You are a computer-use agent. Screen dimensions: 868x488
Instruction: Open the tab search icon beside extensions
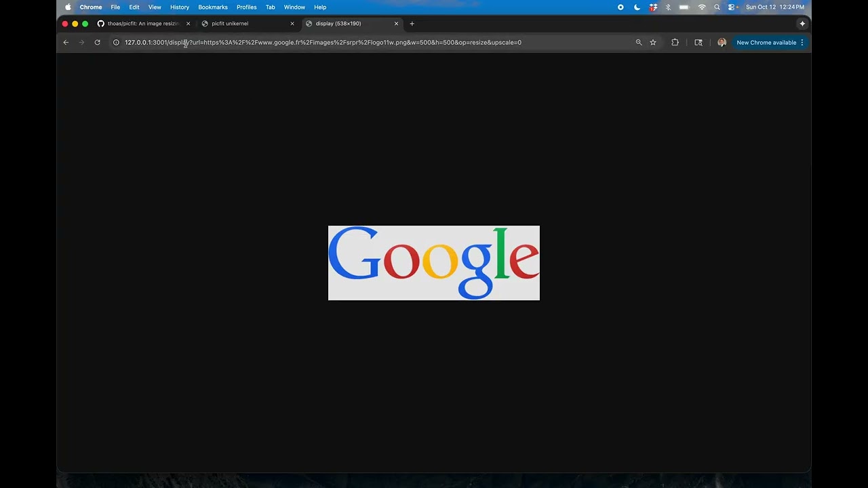point(698,43)
